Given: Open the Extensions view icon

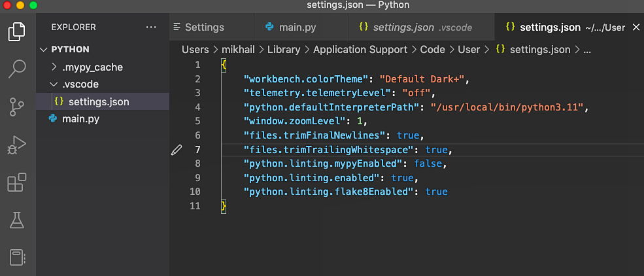Looking at the screenshot, I should point(17,182).
